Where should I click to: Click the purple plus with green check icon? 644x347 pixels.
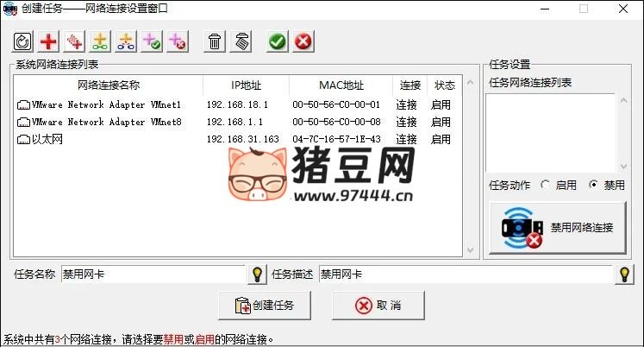(152, 41)
